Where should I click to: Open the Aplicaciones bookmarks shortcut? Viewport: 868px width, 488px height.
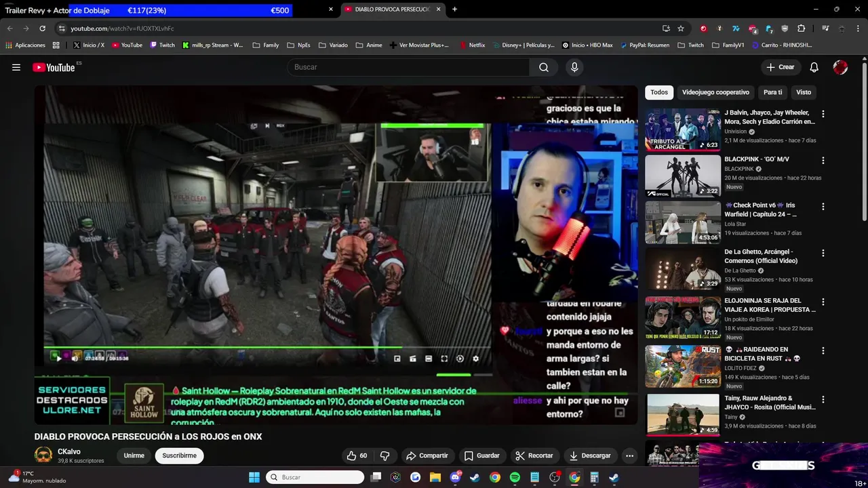(x=25, y=45)
